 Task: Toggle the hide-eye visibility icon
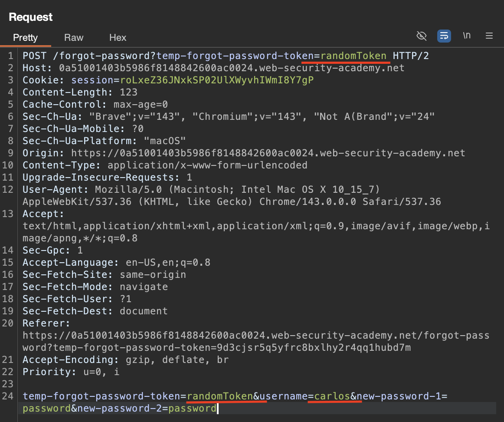pyautogui.click(x=421, y=36)
